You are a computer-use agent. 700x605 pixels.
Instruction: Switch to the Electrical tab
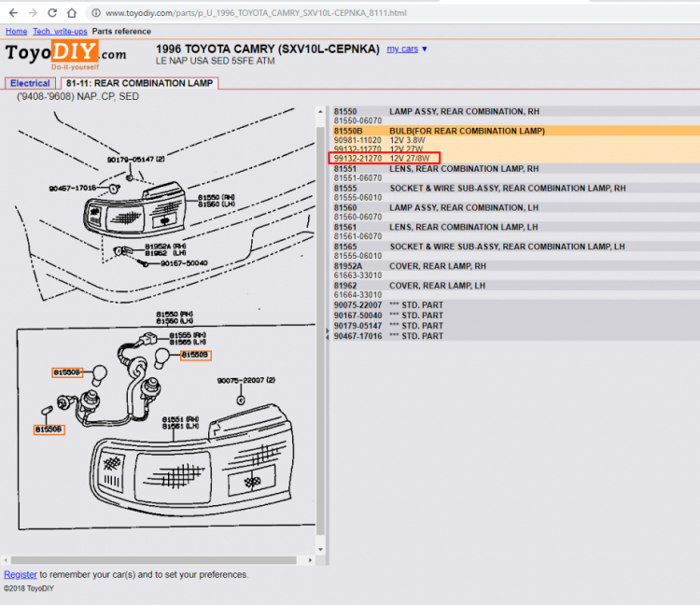coord(30,83)
